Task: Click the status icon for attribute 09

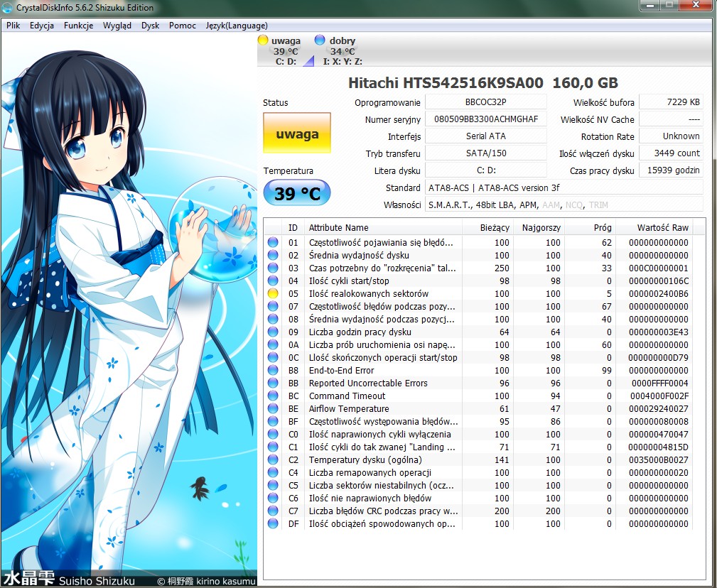Action: (273, 332)
